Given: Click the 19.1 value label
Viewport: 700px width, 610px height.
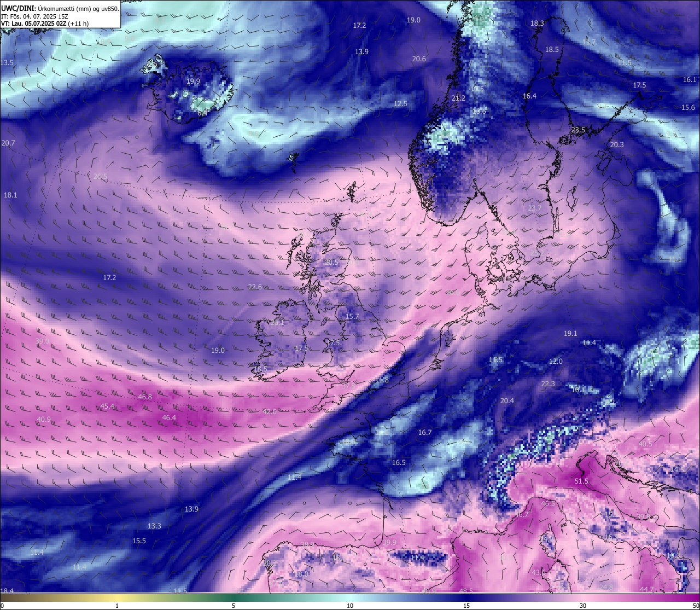Looking at the screenshot, I should [570, 333].
